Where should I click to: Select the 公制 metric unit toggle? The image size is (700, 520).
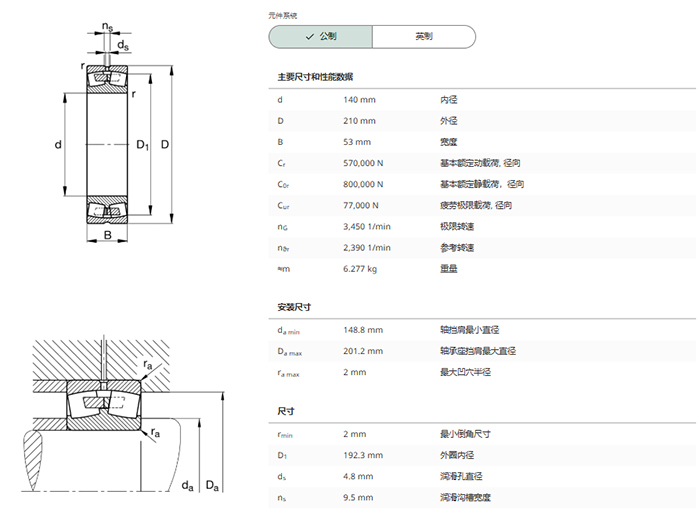321,37
